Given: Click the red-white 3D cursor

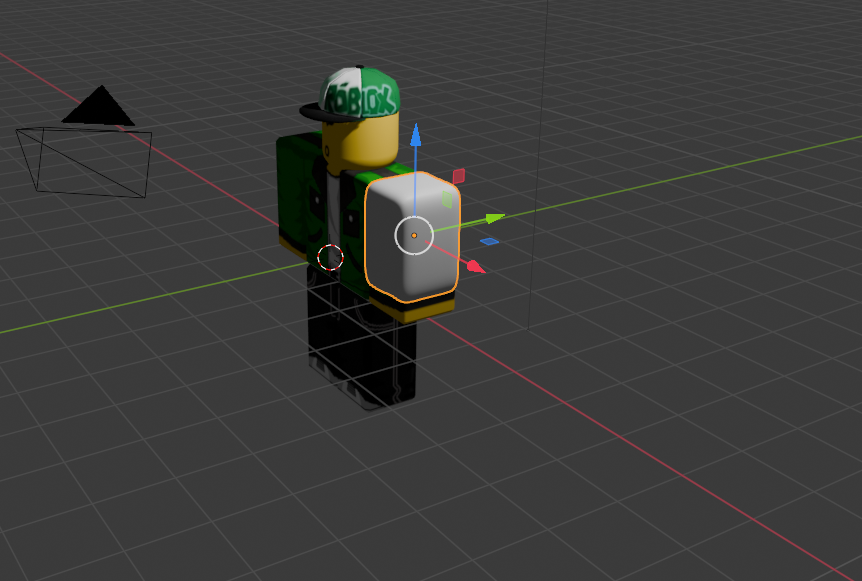Looking at the screenshot, I should [x=330, y=257].
